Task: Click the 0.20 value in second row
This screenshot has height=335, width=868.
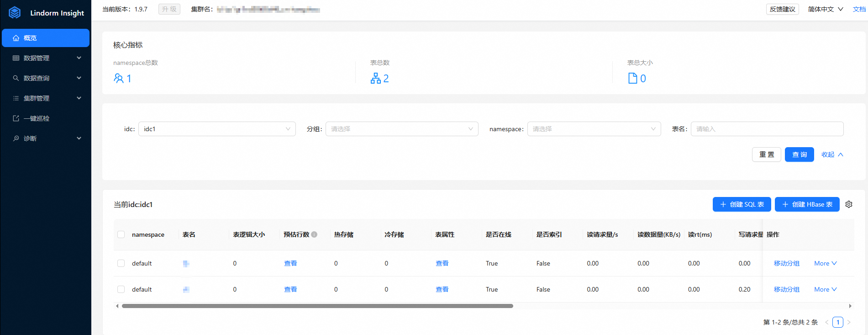Action: 744,289
